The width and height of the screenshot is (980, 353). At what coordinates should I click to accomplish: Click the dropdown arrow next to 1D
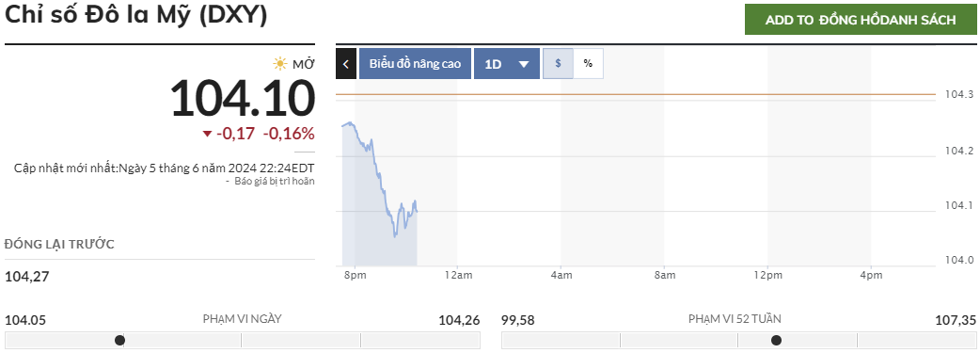[x=524, y=64]
